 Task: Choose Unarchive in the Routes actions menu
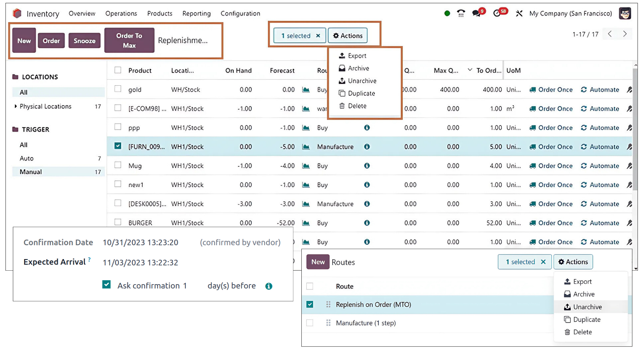(x=587, y=307)
